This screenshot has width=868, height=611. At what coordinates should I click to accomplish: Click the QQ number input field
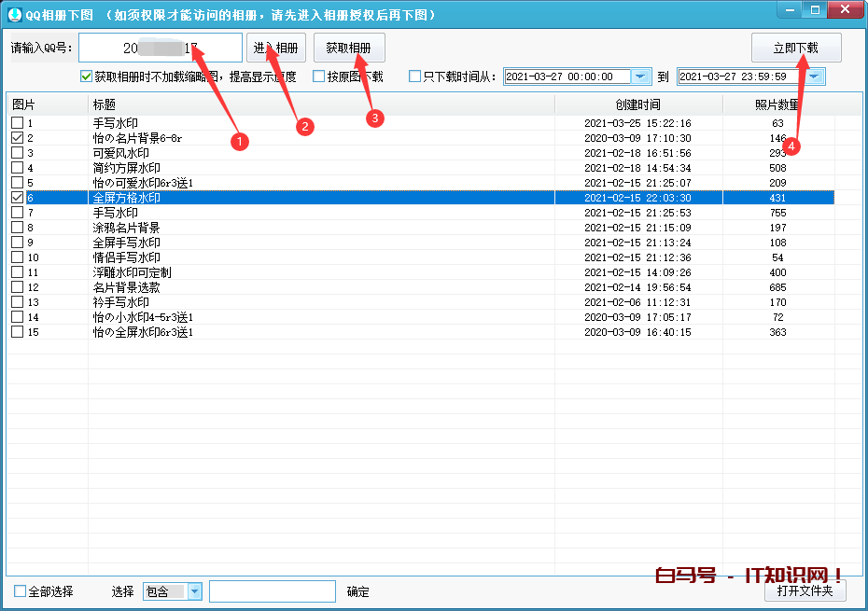tap(161, 48)
